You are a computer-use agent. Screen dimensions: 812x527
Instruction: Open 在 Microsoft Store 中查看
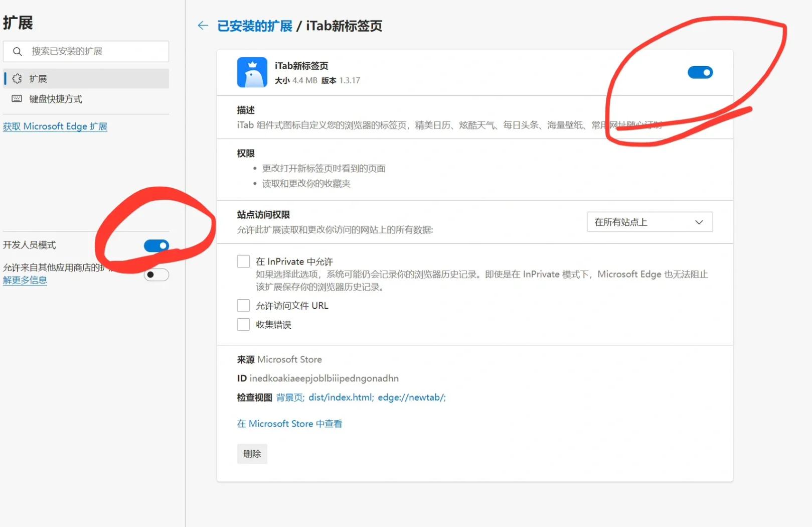pyautogui.click(x=289, y=423)
